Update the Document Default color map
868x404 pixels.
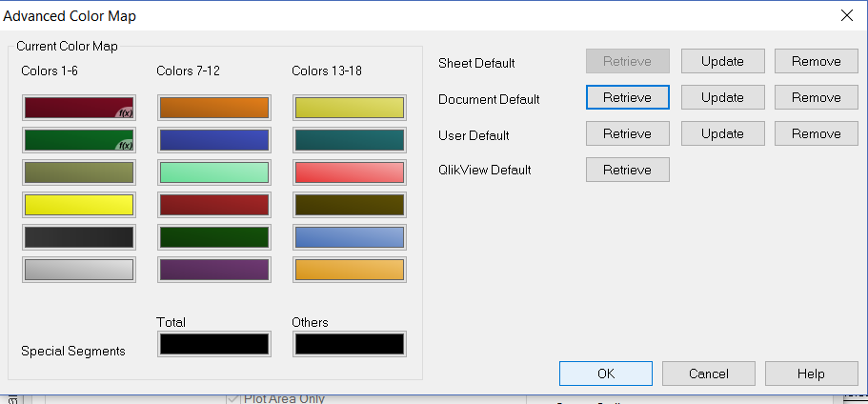(722, 97)
